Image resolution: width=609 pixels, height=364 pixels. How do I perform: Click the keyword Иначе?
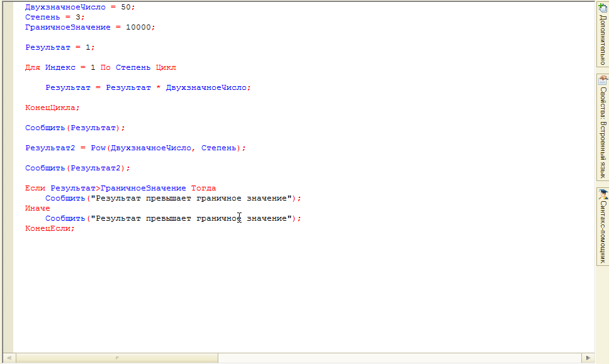(37, 208)
